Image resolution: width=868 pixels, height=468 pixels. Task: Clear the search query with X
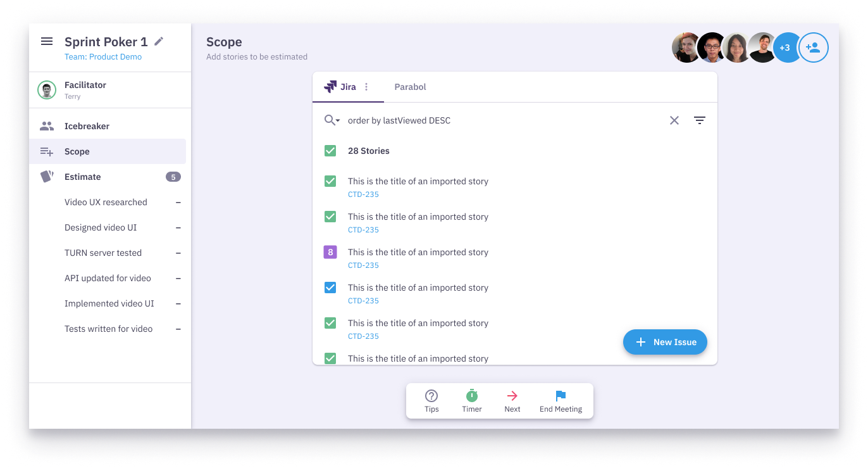click(674, 120)
